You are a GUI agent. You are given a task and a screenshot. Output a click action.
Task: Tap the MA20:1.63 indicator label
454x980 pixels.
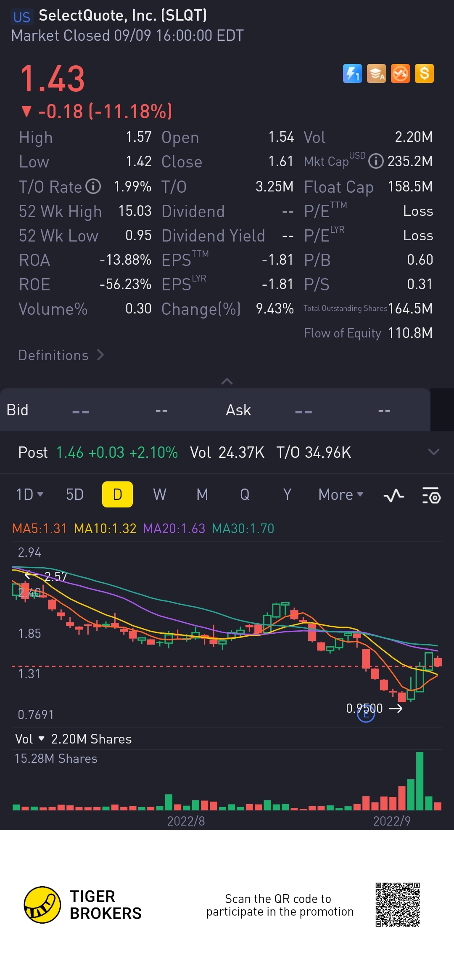click(x=174, y=529)
